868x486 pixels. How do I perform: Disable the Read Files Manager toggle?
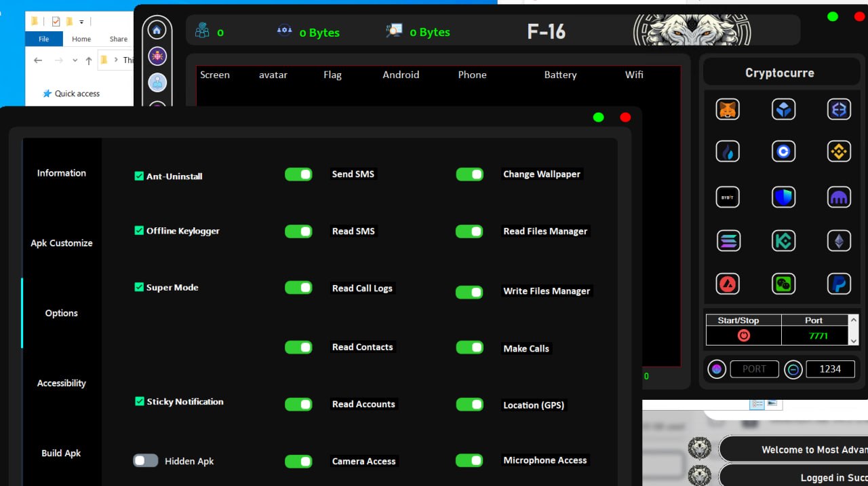(469, 231)
